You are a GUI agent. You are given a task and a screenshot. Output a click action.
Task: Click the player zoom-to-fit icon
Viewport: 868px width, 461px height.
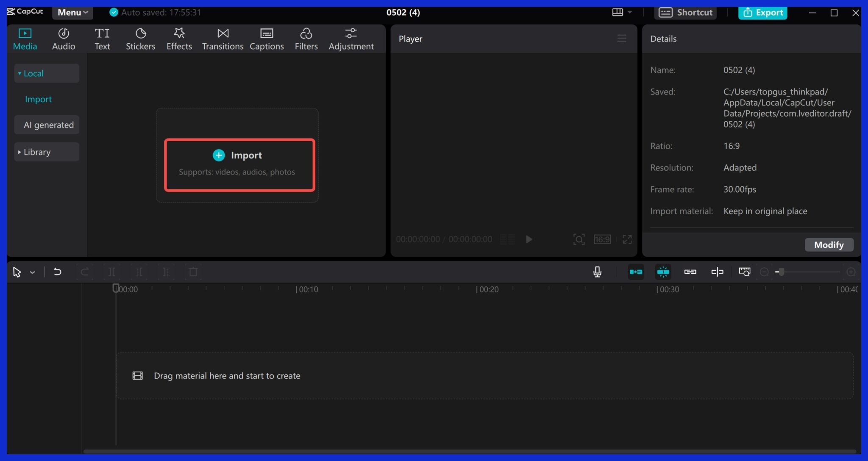pyautogui.click(x=579, y=239)
